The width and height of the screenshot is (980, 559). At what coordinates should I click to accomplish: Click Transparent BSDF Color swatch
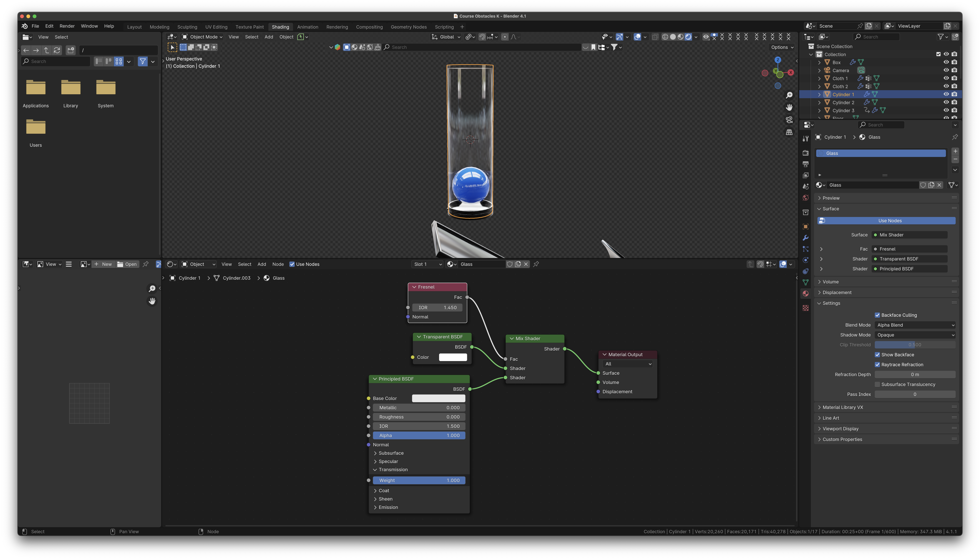tap(453, 357)
